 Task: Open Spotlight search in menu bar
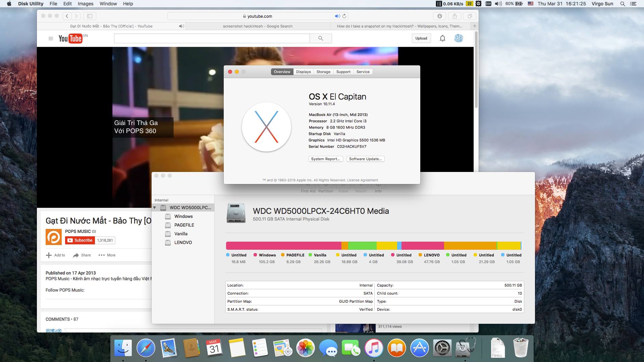[x=623, y=4]
